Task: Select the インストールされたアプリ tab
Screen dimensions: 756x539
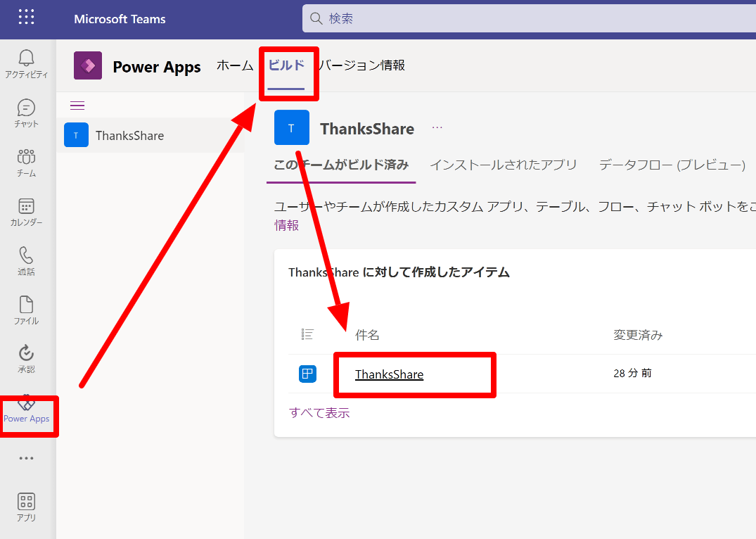Action: click(504, 165)
